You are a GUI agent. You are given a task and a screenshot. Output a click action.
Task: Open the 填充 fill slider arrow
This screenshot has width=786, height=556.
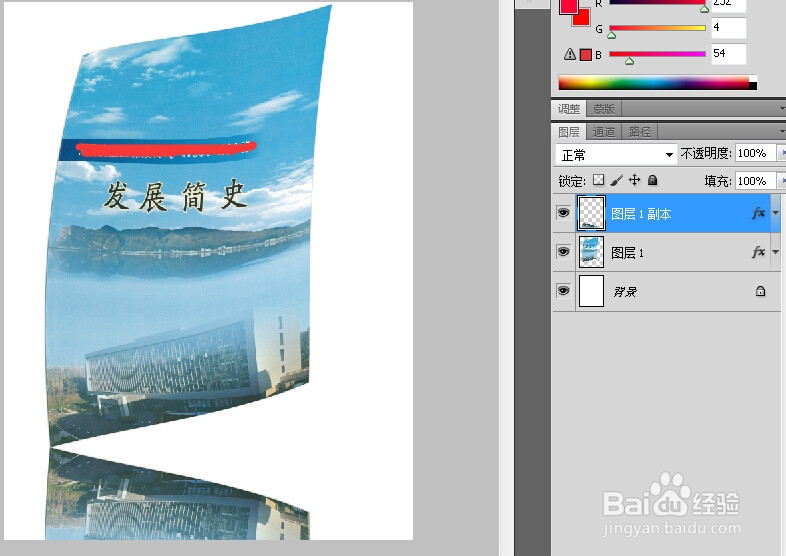coord(781,180)
